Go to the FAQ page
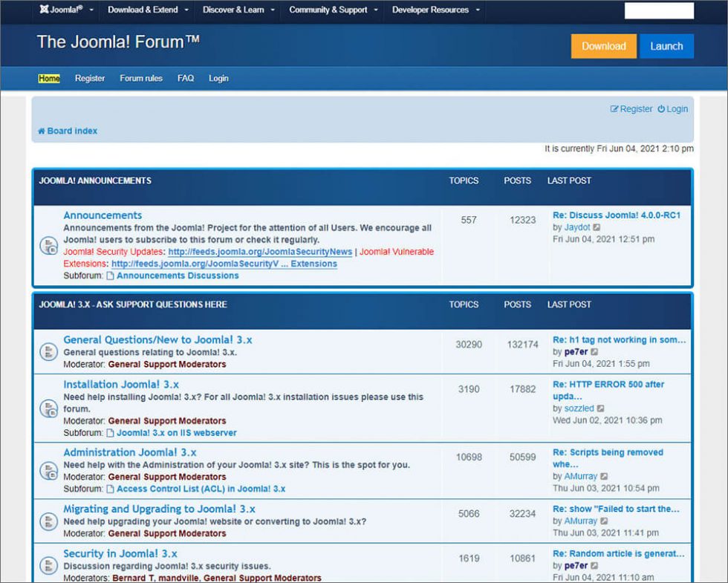The height and width of the screenshot is (583, 728). (x=186, y=78)
